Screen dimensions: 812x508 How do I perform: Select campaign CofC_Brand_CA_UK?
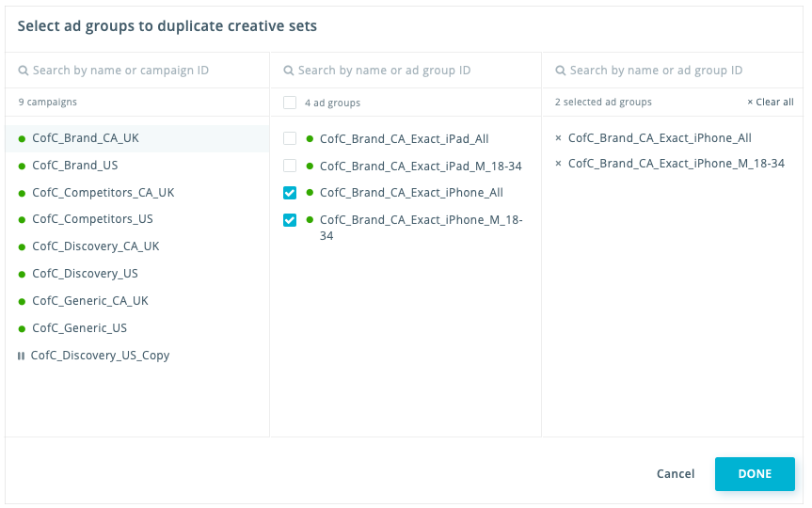click(x=137, y=138)
